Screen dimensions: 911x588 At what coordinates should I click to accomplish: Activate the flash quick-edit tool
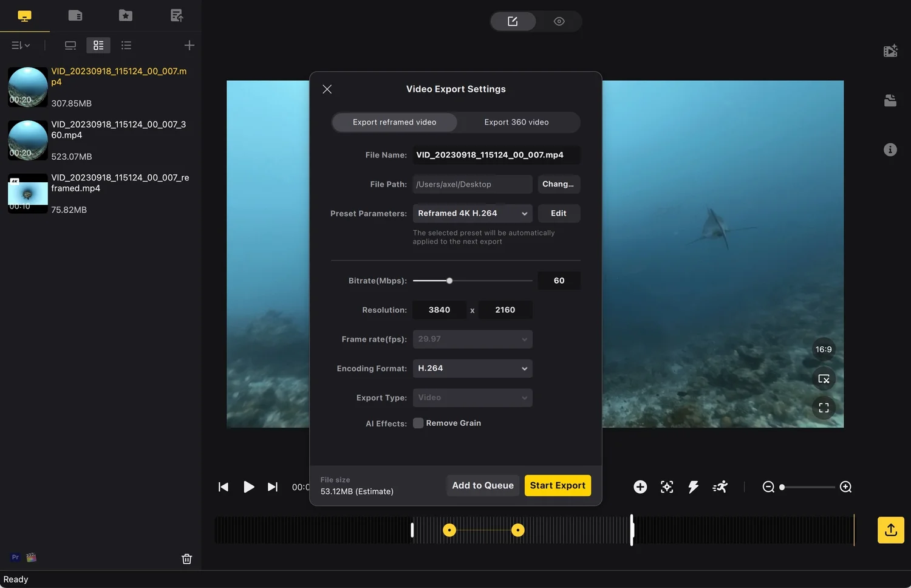click(x=694, y=487)
